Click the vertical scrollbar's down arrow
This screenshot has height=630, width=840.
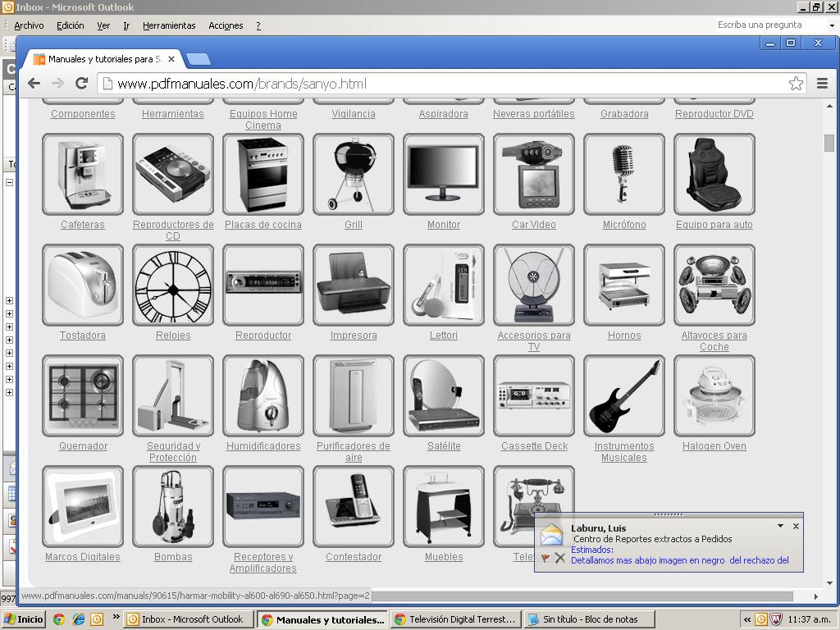(x=829, y=583)
